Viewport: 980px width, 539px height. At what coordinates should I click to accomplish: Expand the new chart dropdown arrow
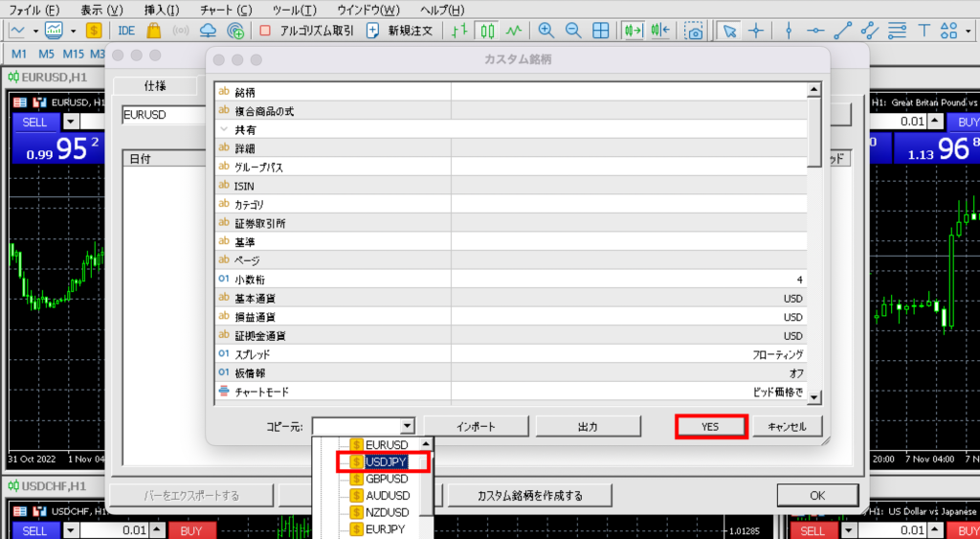tap(35, 31)
